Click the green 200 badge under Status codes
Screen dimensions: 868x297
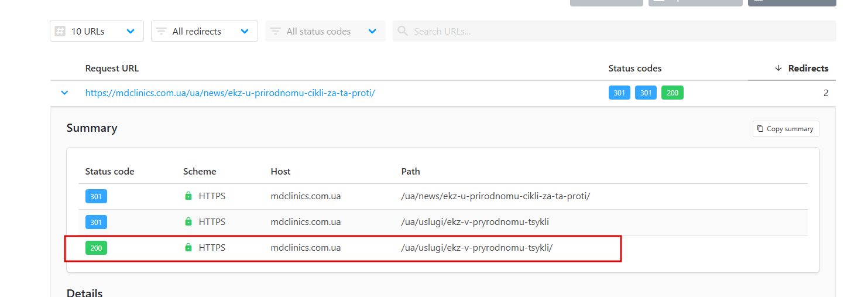[672, 93]
